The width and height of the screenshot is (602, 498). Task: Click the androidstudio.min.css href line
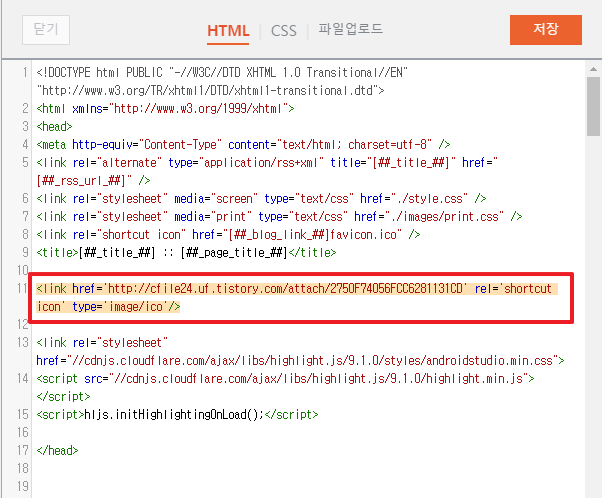click(x=300, y=361)
